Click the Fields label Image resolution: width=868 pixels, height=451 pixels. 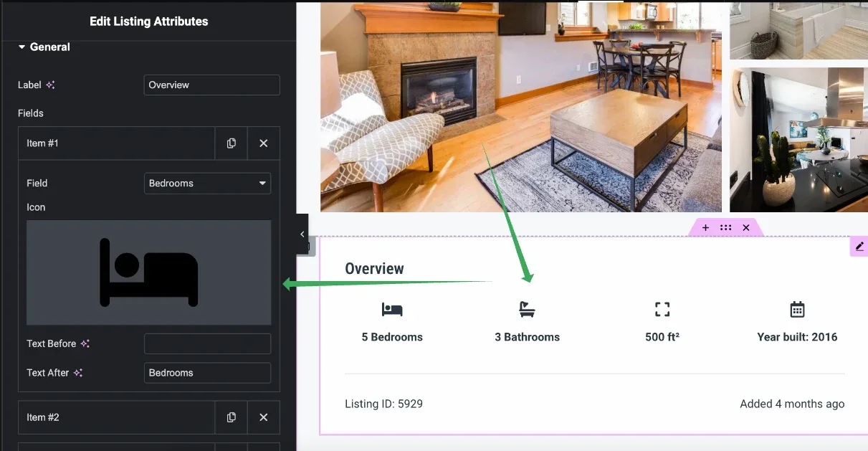click(x=31, y=113)
